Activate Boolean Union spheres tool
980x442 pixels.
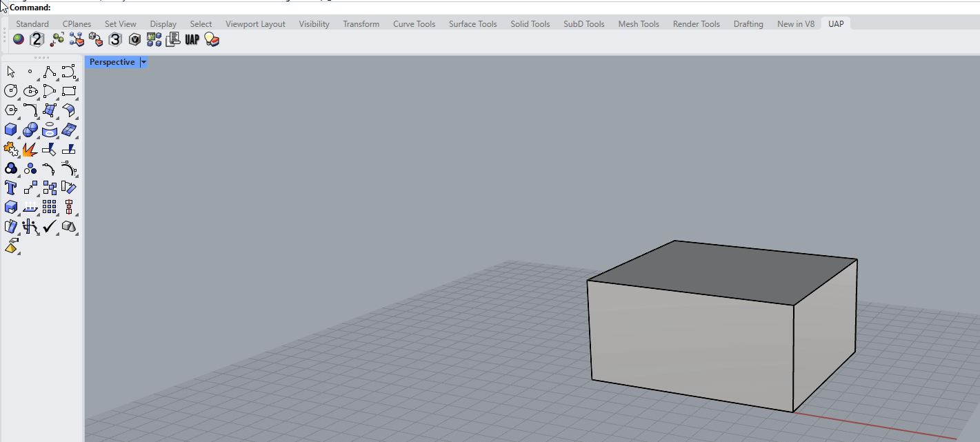[30, 130]
